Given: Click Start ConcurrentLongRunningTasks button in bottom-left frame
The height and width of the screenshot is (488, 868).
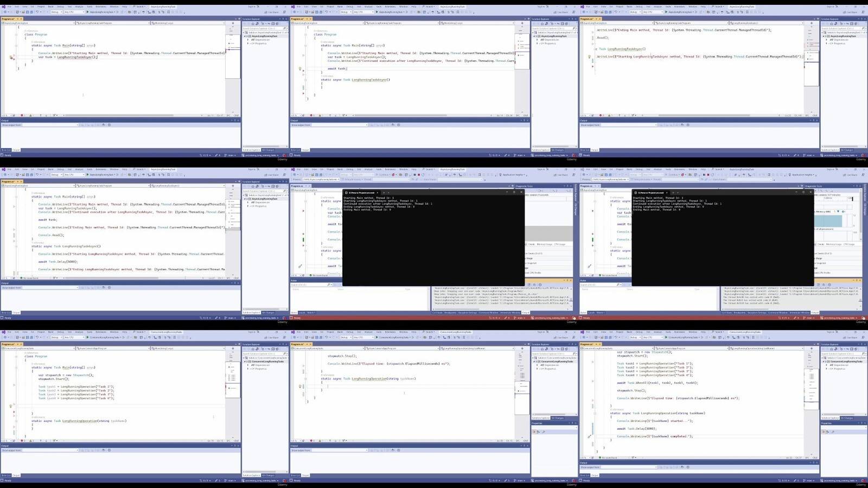Looking at the screenshot, I should click(x=105, y=337).
